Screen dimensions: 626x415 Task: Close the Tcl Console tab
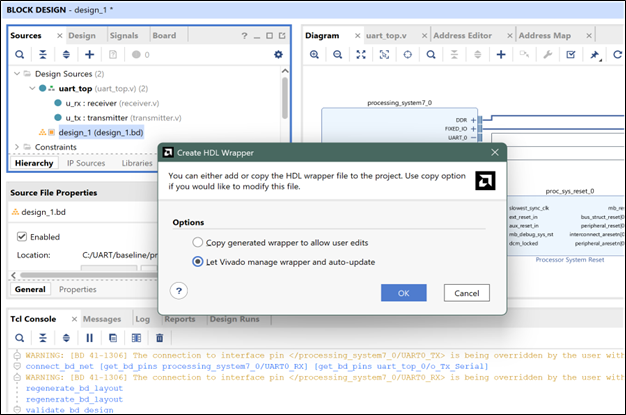74,319
